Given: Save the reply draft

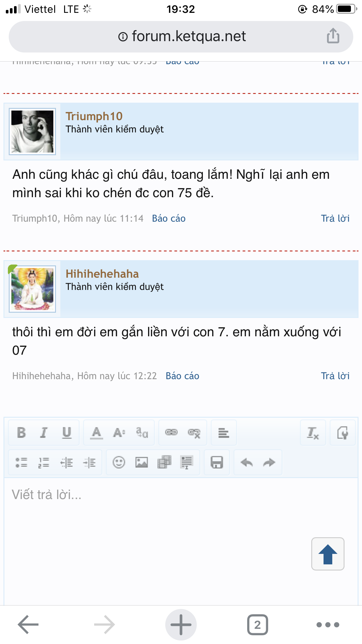Looking at the screenshot, I should point(217,463).
